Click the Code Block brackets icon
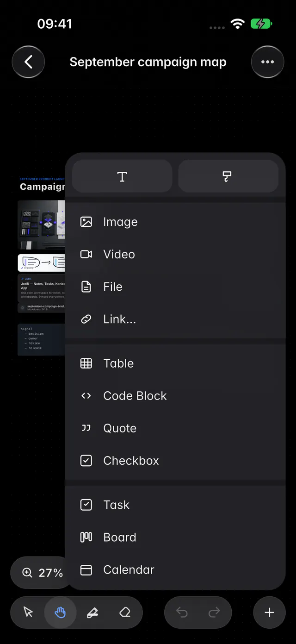296x644 pixels. coord(86,396)
